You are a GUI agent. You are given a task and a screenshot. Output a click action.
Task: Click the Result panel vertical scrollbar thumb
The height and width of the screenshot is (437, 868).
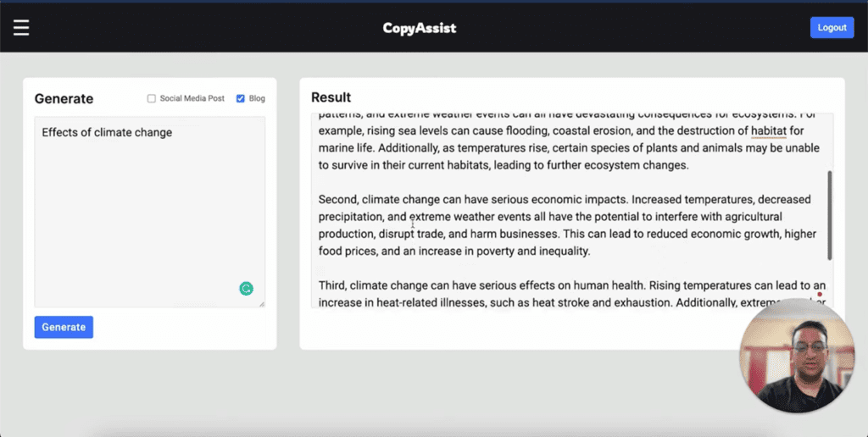(x=829, y=215)
